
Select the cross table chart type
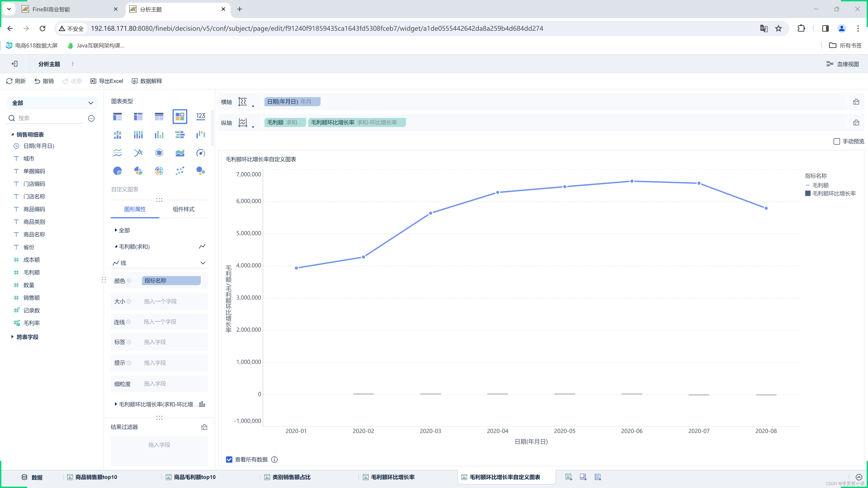[x=138, y=117]
